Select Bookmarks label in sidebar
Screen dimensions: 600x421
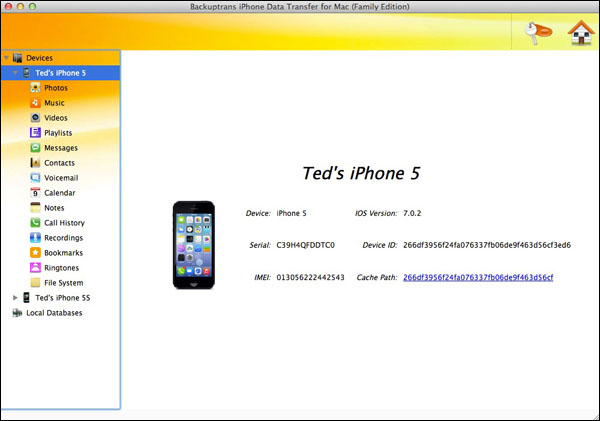pos(64,253)
